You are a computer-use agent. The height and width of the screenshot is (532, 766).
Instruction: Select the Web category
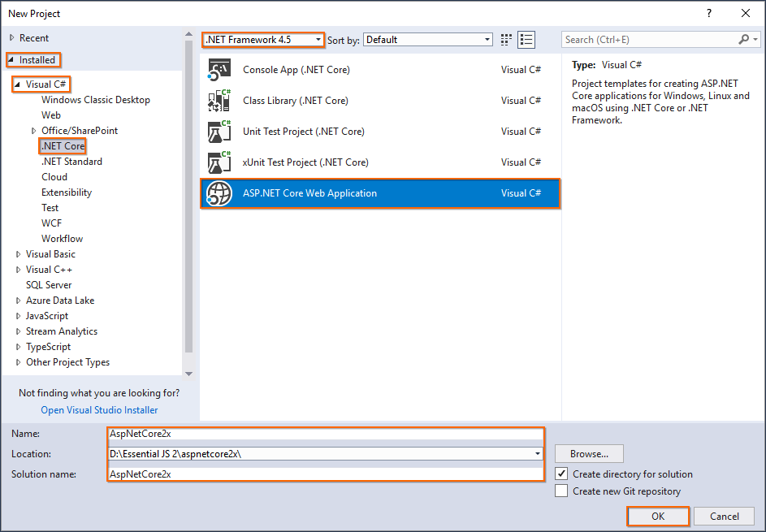[51, 115]
